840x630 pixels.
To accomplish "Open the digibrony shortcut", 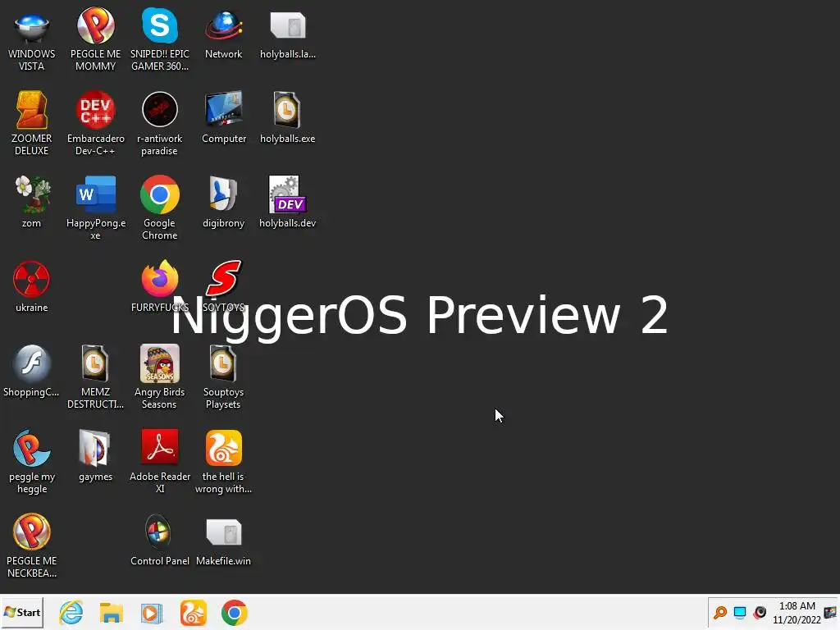I will point(223,203).
